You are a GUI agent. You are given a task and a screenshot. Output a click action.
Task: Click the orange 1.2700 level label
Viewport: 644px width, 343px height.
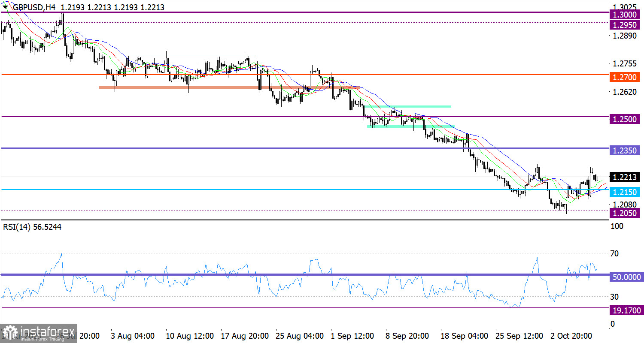tap(626, 77)
